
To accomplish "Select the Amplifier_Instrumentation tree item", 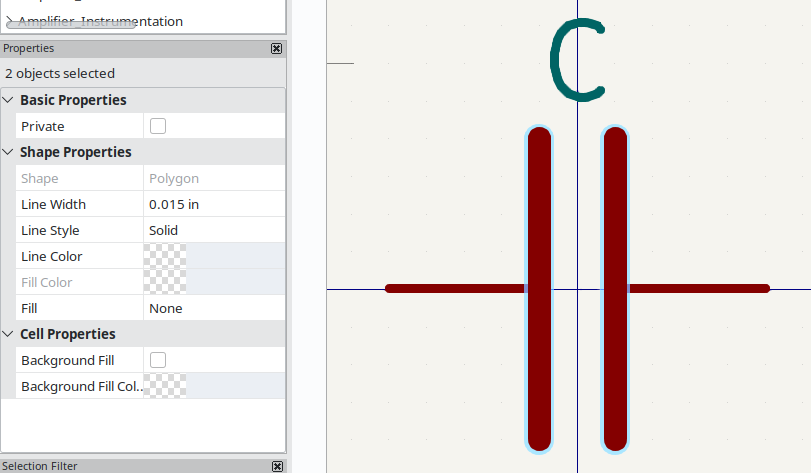I will (100, 21).
